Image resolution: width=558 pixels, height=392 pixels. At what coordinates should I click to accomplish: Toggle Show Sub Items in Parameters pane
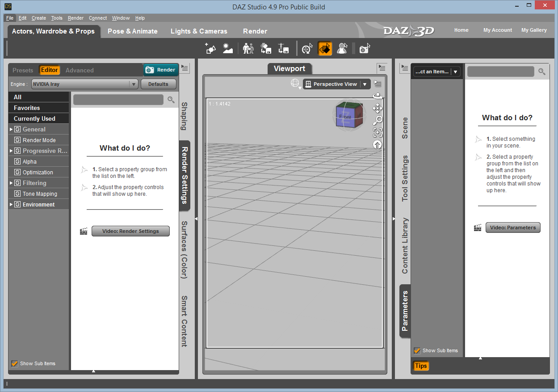pyautogui.click(x=417, y=350)
